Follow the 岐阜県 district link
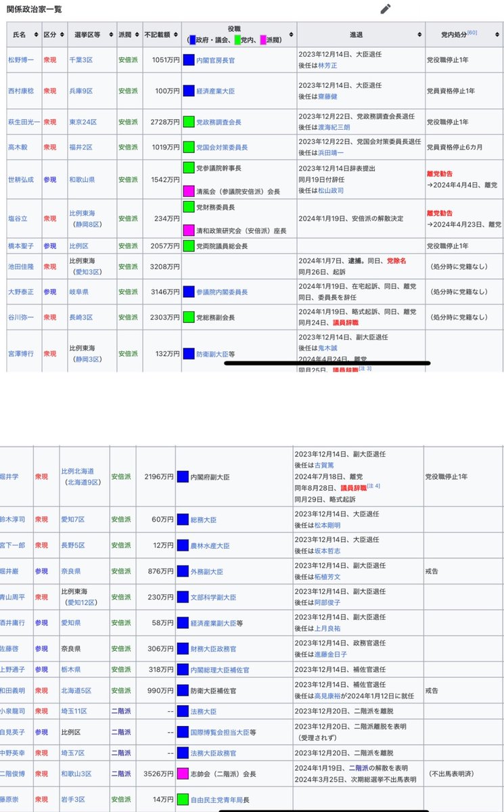The image size is (504, 812). click(79, 292)
